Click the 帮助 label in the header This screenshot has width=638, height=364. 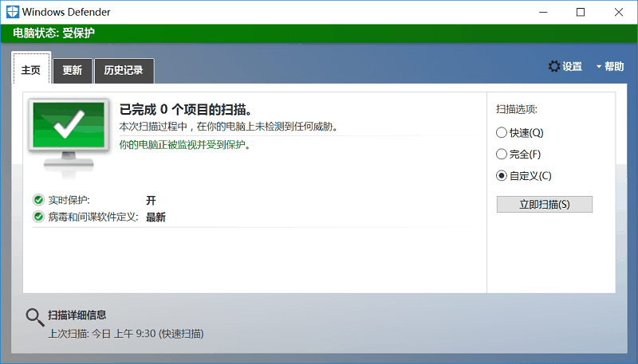pyautogui.click(x=614, y=67)
